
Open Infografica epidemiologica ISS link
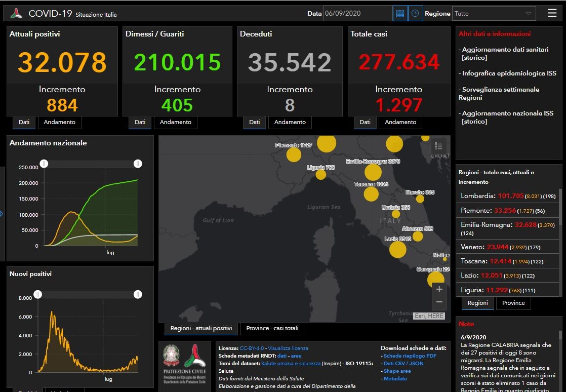coord(509,73)
